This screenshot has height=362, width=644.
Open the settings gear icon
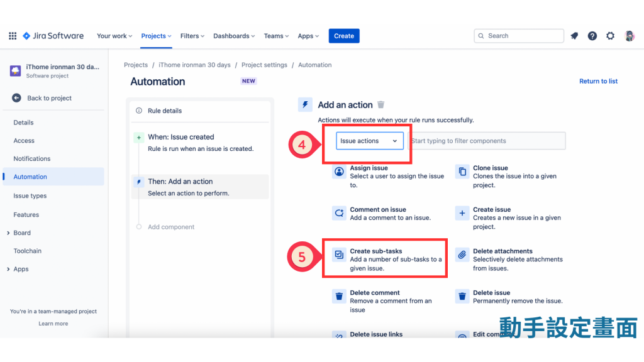coord(610,36)
